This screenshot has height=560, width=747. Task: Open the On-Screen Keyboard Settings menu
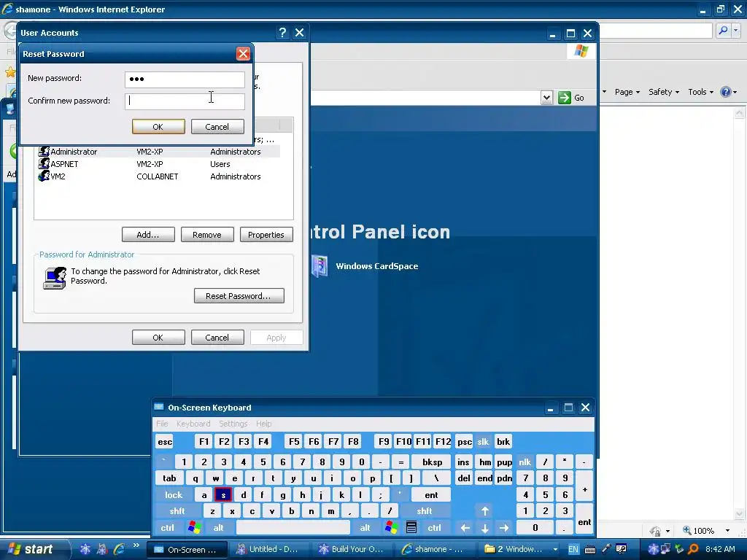click(x=233, y=424)
